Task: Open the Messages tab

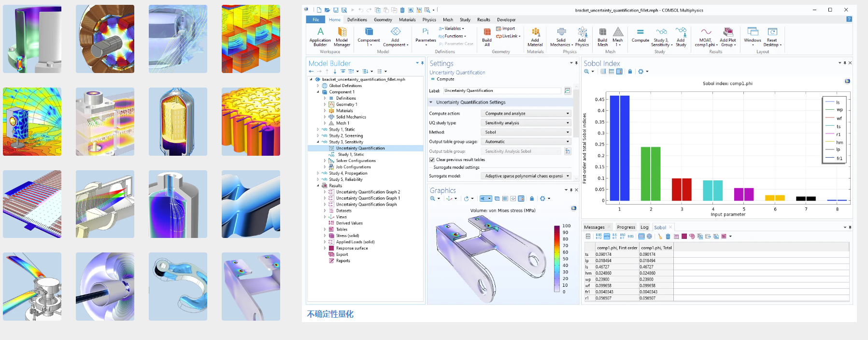Action: click(x=595, y=227)
